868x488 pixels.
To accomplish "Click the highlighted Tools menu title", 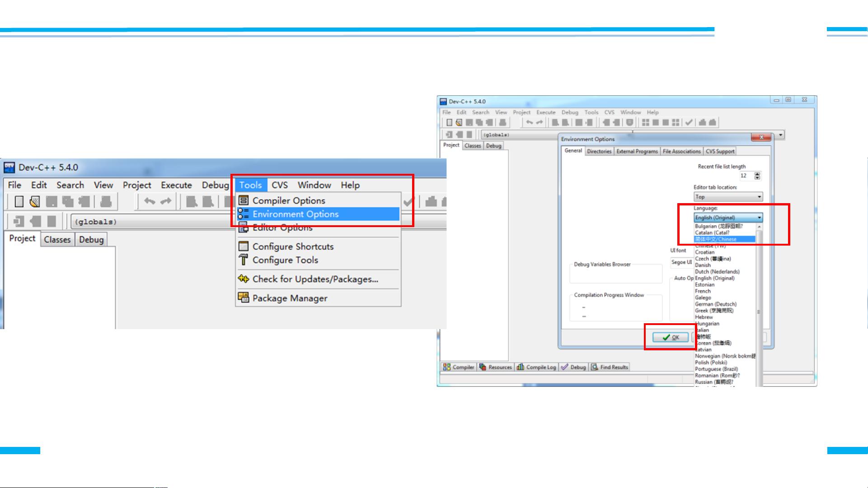I will tap(251, 185).
